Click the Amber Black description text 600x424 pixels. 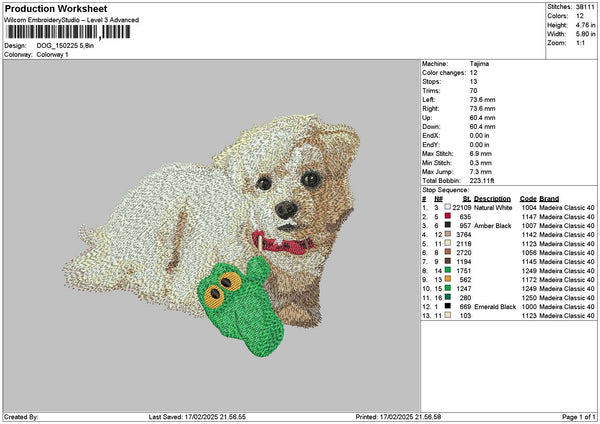coord(492,225)
